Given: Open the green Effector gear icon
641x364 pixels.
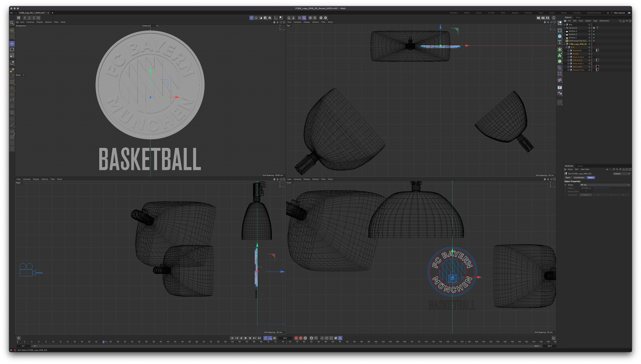Looking at the screenshot, I should coord(560,61).
